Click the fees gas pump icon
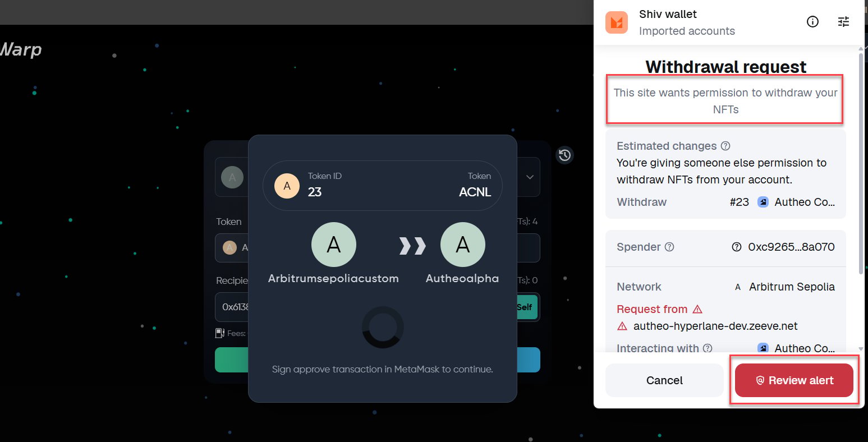The width and height of the screenshot is (868, 442). coord(220,333)
